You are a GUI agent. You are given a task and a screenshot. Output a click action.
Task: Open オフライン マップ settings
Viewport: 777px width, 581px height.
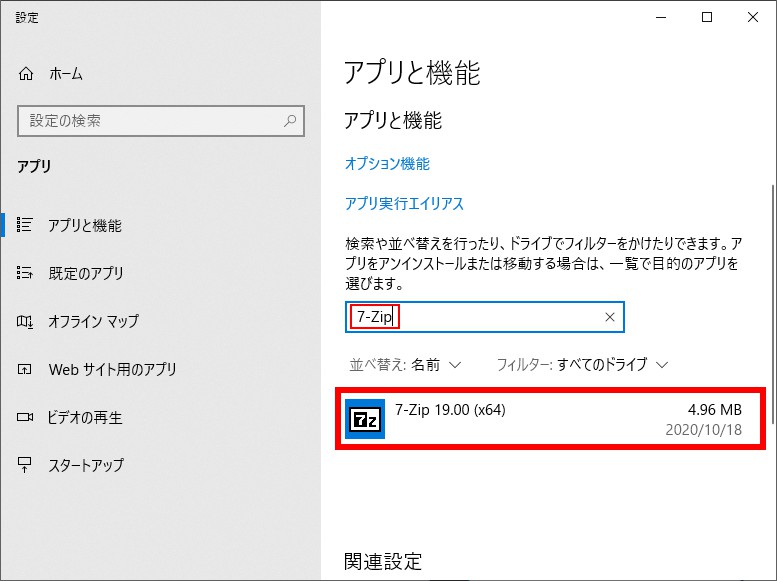pos(93,321)
